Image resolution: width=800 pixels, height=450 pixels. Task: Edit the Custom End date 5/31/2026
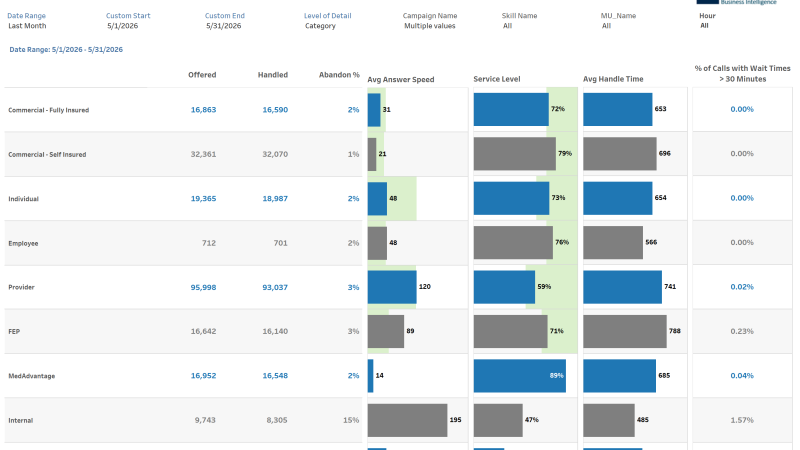click(x=223, y=26)
